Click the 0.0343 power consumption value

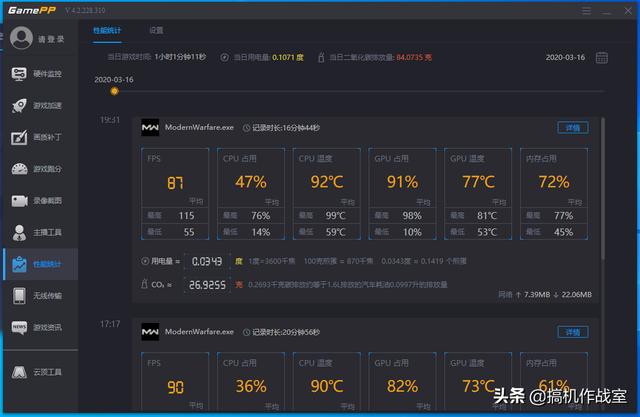(207, 262)
